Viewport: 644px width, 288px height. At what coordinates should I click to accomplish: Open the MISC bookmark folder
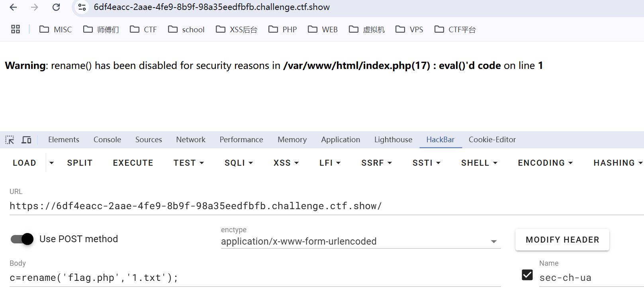tap(56, 29)
